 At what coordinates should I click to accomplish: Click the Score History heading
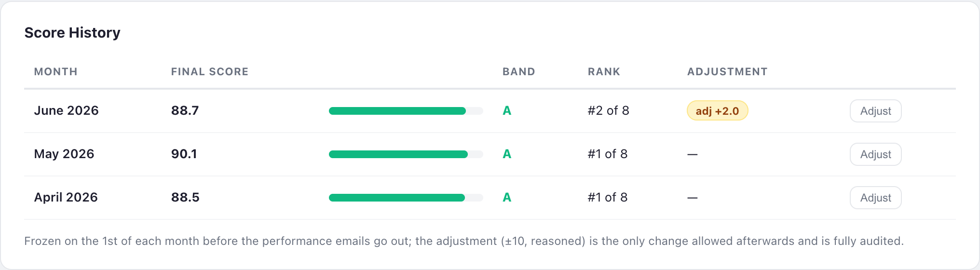pos(72,33)
